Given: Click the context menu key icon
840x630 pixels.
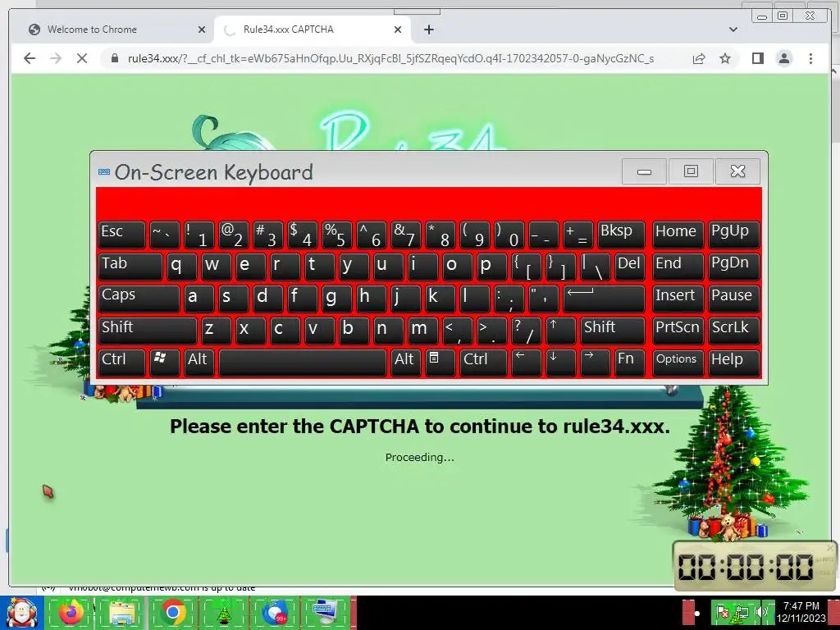Looking at the screenshot, I should click(x=440, y=363).
